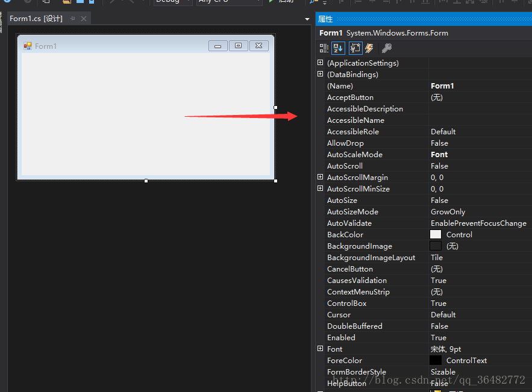Click AccessibleRole value Default

[443, 132]
